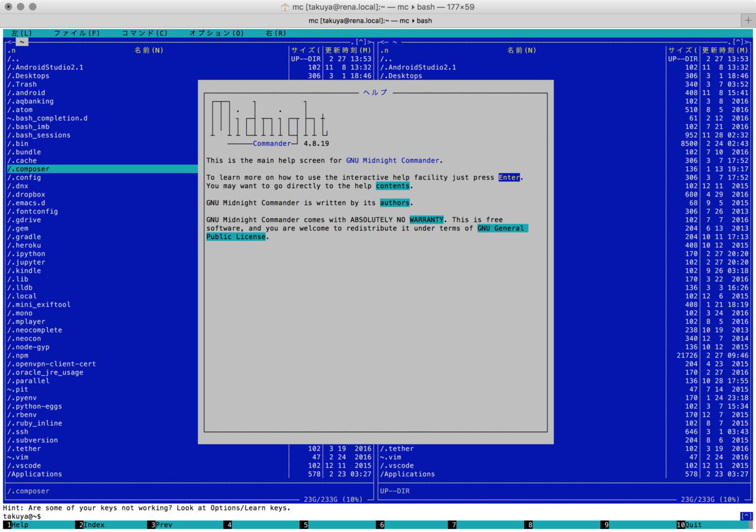Select /.vscode in right panel
Viewport: 756px width, 532px height.
click(x=397, y=466)
